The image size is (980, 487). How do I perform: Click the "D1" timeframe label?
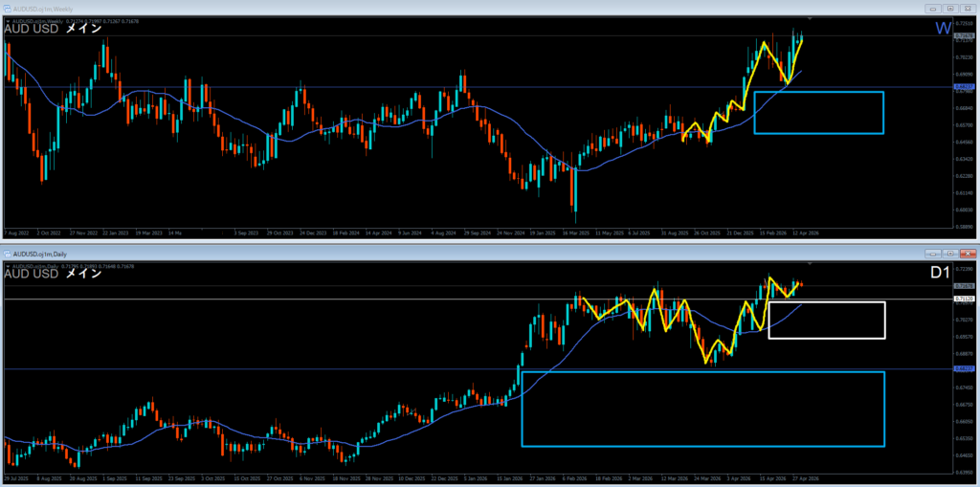pos(942,274)
